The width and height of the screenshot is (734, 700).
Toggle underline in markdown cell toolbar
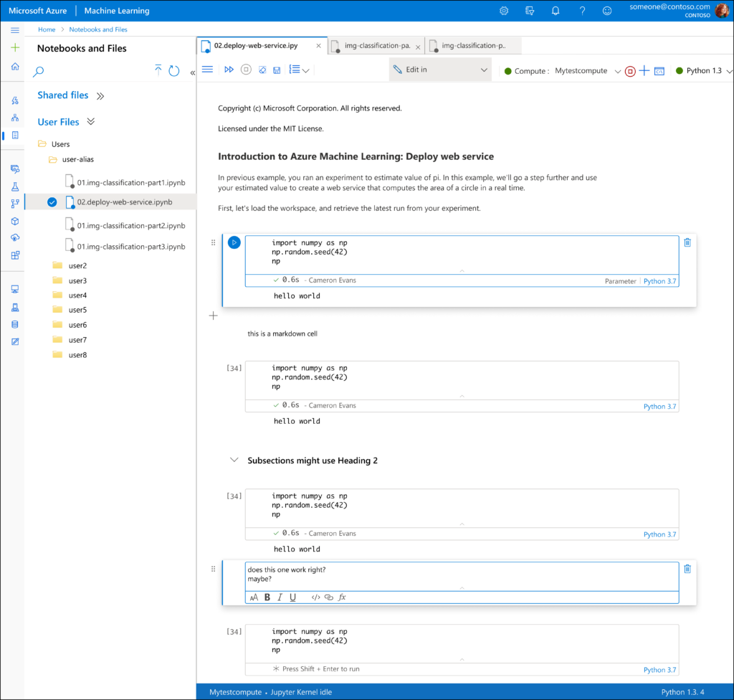(x=292, y=597)
